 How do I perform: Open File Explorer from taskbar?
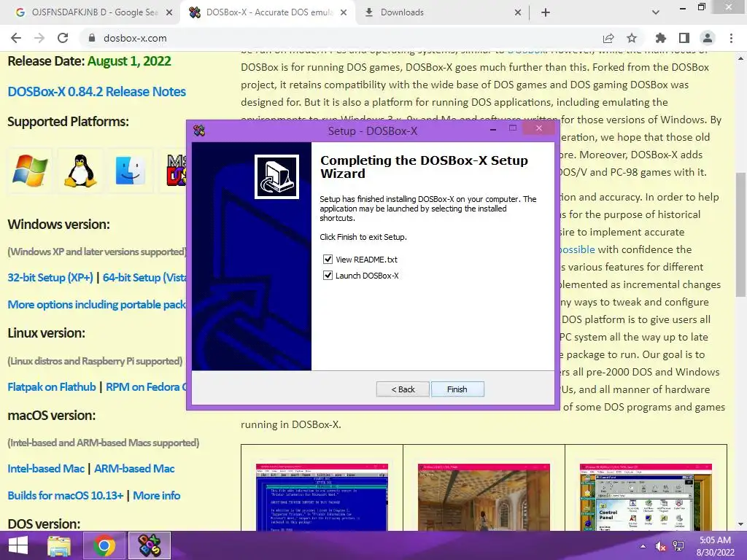click(58, 545)
